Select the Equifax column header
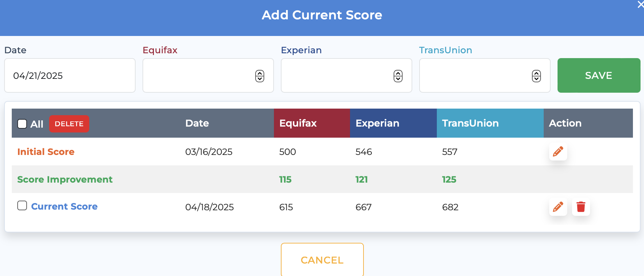The width and height of the screenshot is (644, 276). tap(312, 123)
